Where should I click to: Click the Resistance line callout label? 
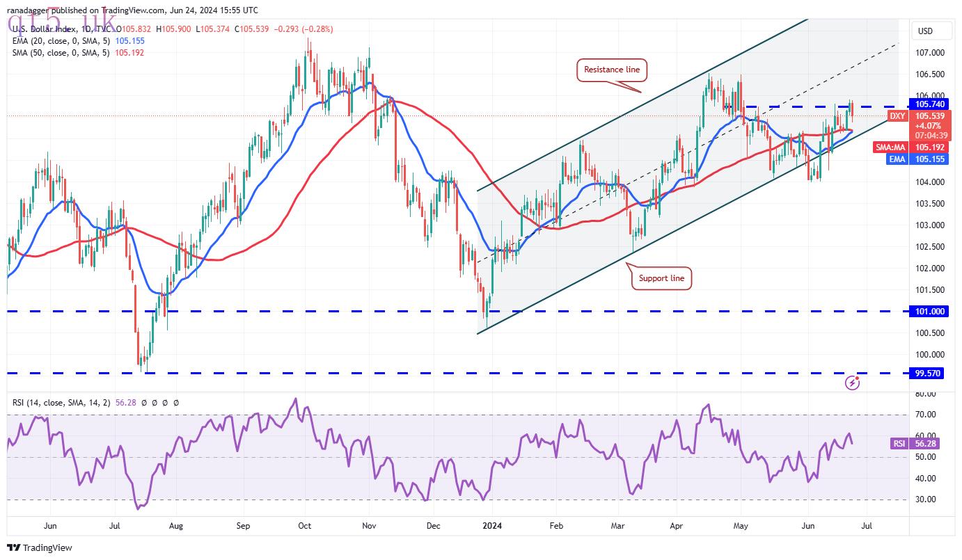click(x=612, y=70)
